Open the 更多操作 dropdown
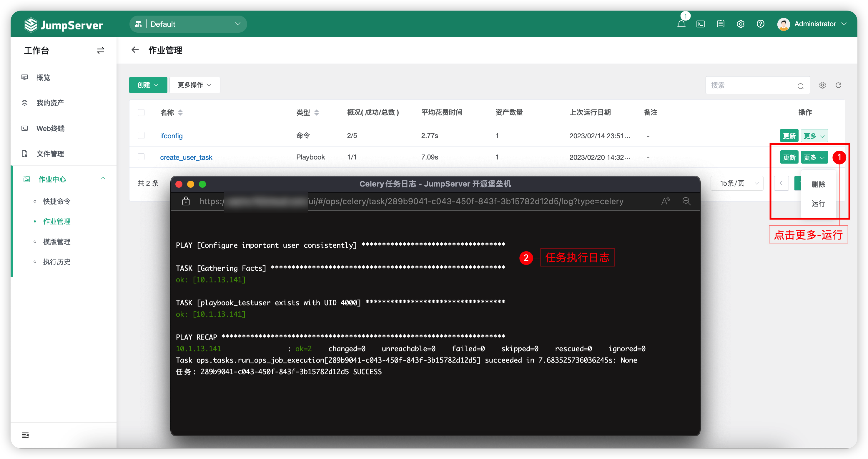868x459 pixels. point(195,85)
